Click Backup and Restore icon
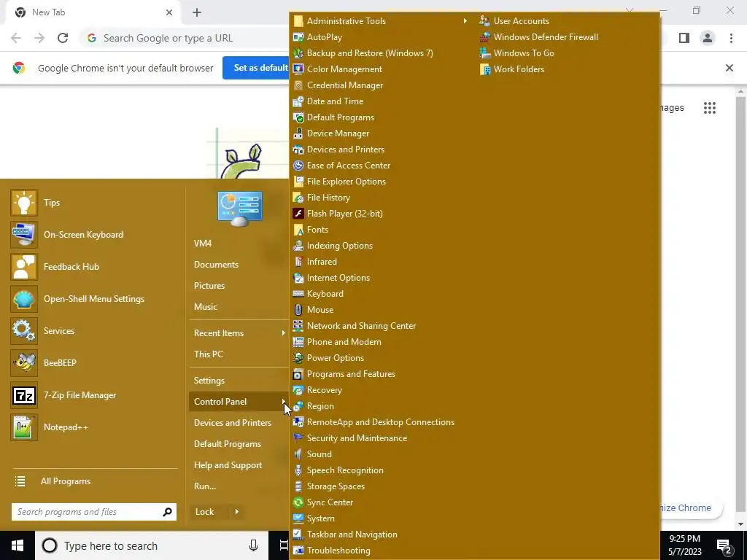The image size is (747, 560). pos(298,53)
